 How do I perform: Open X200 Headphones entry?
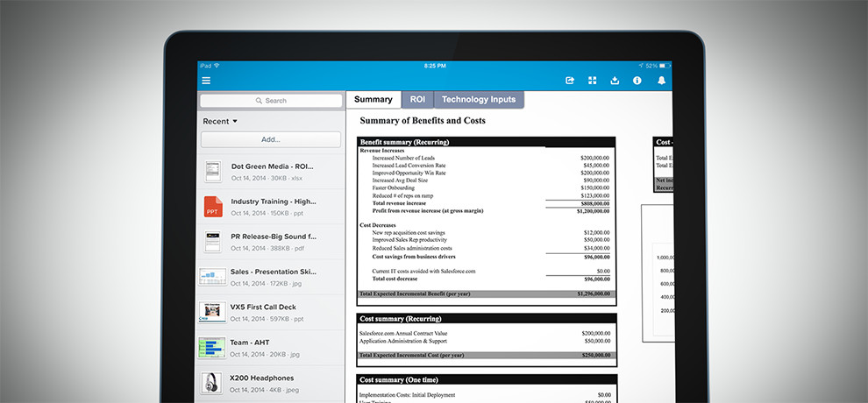271,383
